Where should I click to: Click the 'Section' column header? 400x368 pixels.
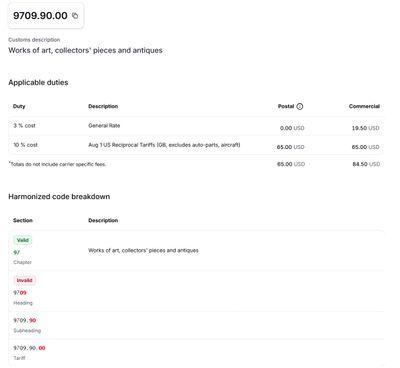(x=23, y=220)
